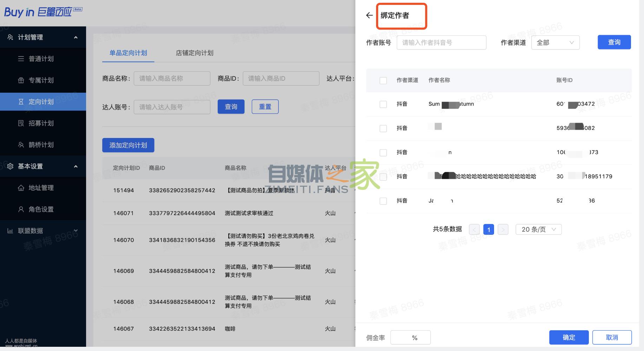644x351 pixels.
Task: Open 地址管理 via the home icon
Action: (x=21, y=188)
